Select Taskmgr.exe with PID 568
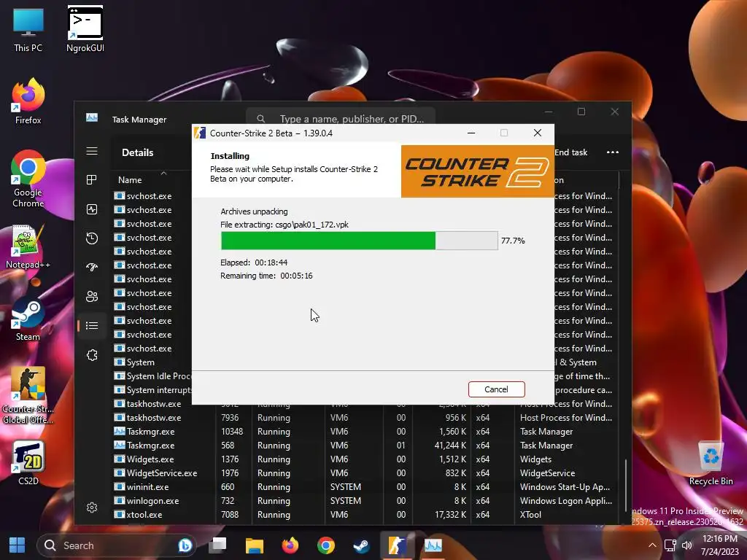 pyautogui.click(x=365, y=446)
